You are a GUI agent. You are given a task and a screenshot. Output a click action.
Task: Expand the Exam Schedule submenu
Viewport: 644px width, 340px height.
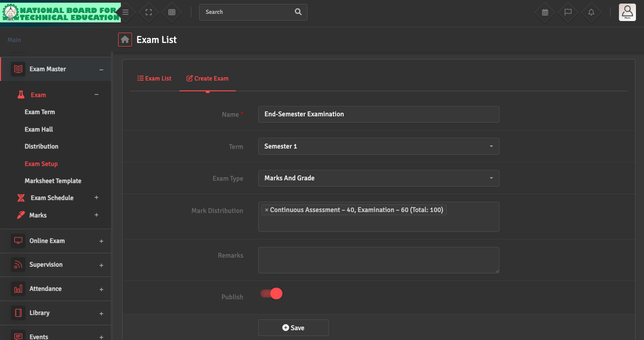pos(96,198)
